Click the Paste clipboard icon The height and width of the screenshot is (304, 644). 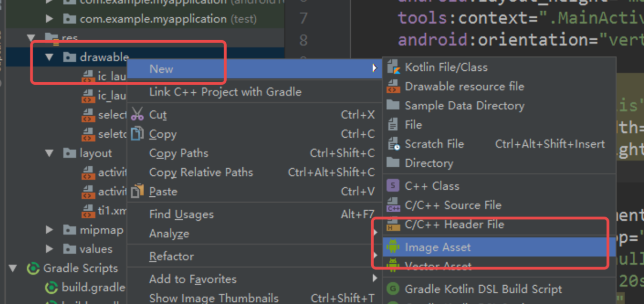137,191
